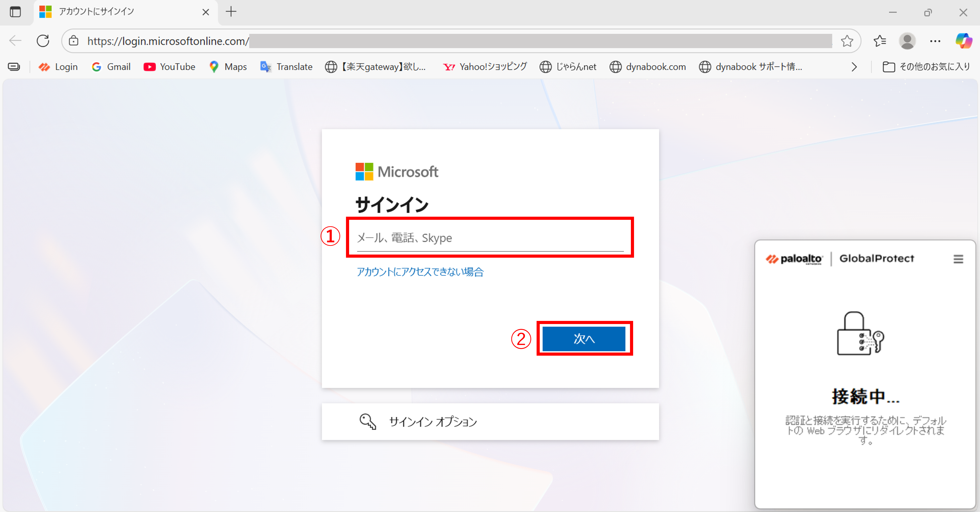Image resolution: width=980 pixels, height=512 pixels.
Task: Click the refresh page button
Action: point(43,41)
